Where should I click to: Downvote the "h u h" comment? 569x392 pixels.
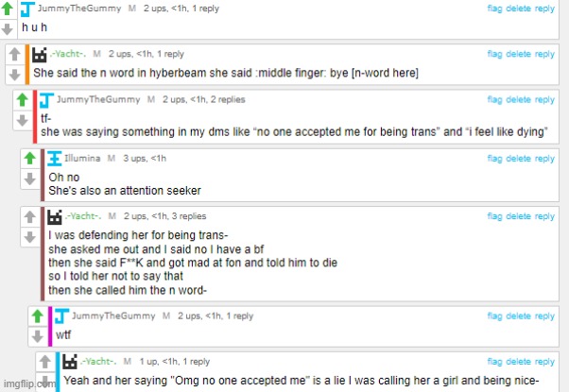point(8,29)
